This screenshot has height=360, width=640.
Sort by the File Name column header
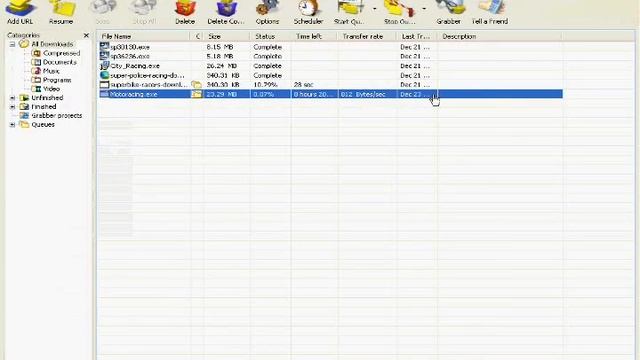click(x=144, y=36)
